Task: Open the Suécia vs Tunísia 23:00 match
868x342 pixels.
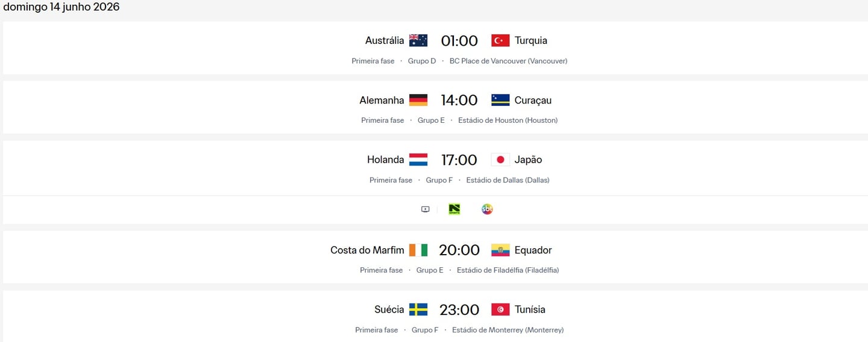Action: pyautogui.click(x=459, y=309)
